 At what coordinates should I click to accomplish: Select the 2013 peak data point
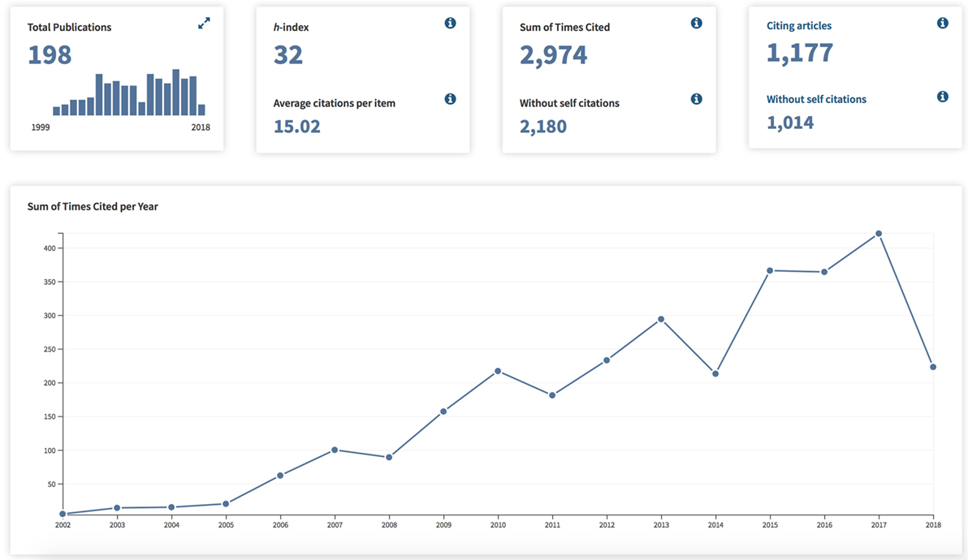coord(661,320)
